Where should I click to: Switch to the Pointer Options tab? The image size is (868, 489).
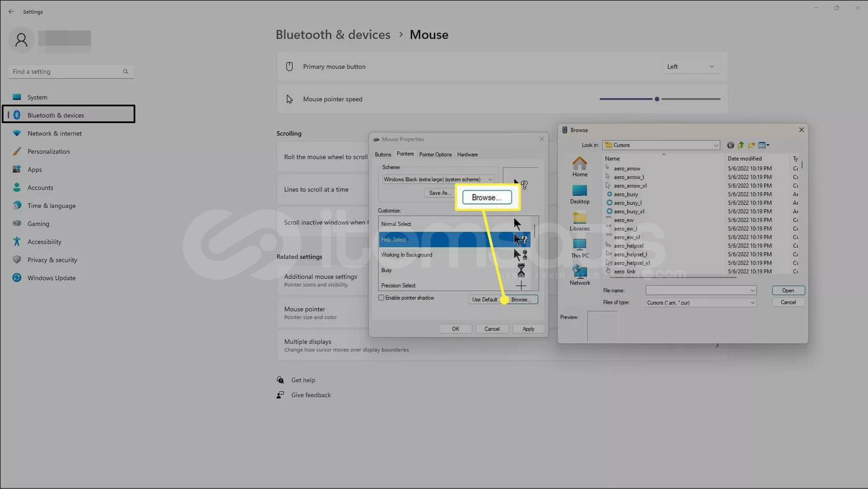click(435, 154)
